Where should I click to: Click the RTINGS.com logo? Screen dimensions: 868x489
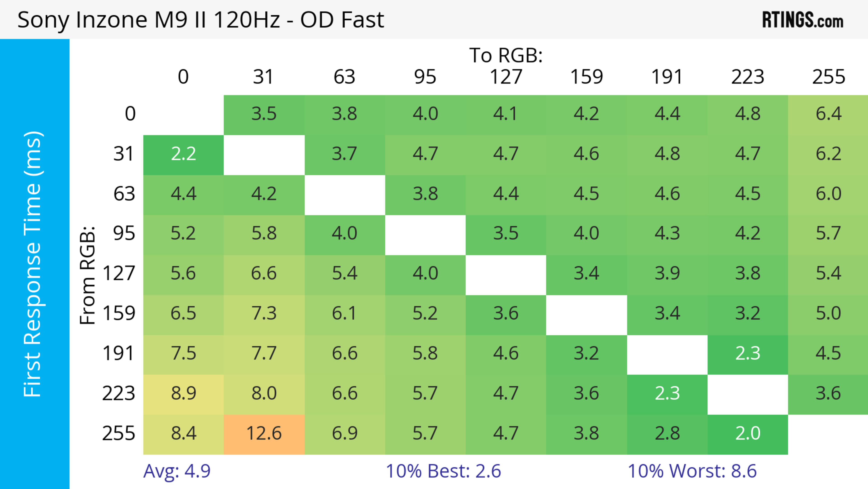(x=803, y=20)
